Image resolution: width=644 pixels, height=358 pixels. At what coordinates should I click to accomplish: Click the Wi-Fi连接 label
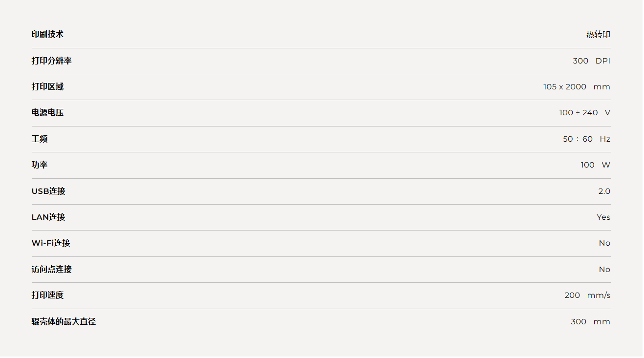pos(51,243)
